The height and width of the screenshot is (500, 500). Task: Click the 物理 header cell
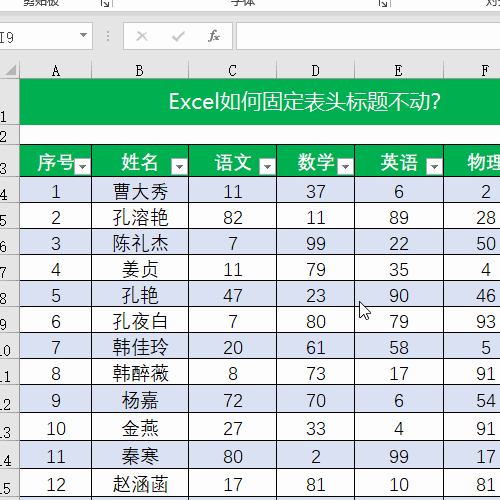click(x=472, y=161)
